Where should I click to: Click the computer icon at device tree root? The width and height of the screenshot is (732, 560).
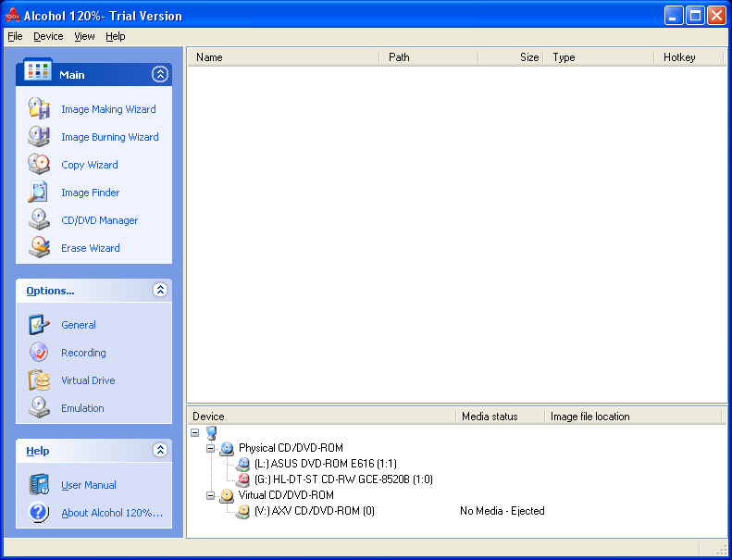coord(212,432)
